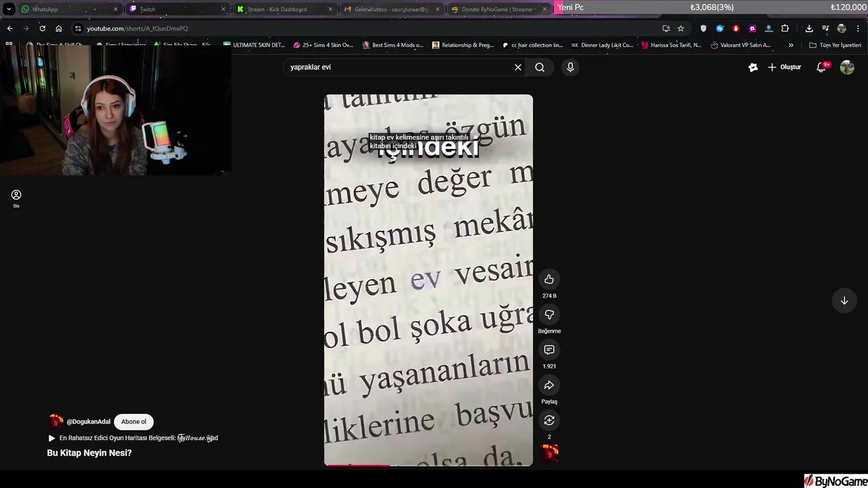Open the Oluştur create menu
The height and width of the screenshot is (488, 868).
pyautogui.click(x=785, y=67)
